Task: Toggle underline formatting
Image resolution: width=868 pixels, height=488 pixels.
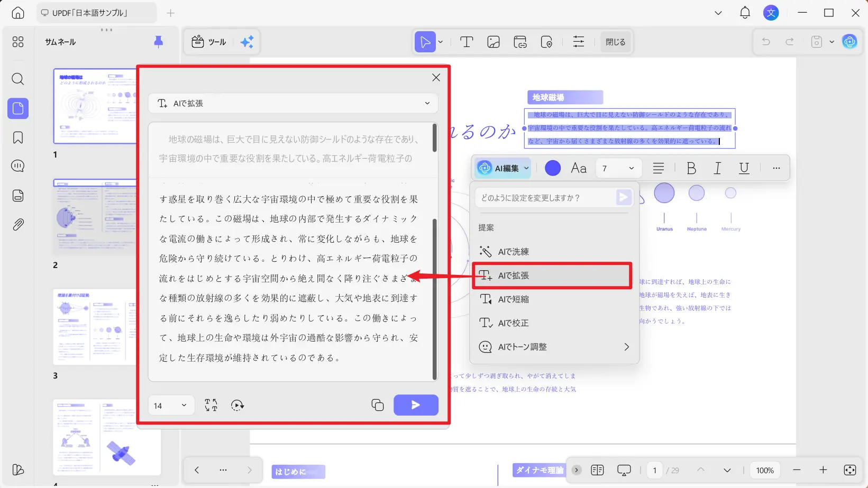Action: [744, 168]
